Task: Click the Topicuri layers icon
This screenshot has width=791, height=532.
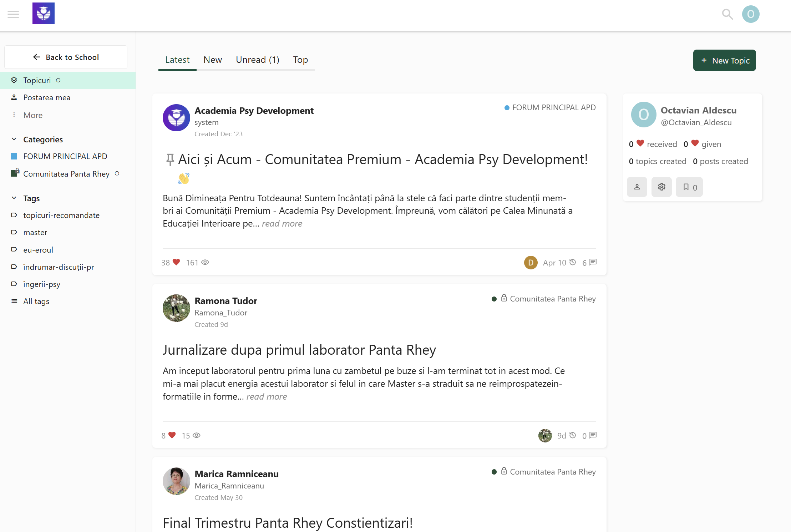Action: pos(14,80)
